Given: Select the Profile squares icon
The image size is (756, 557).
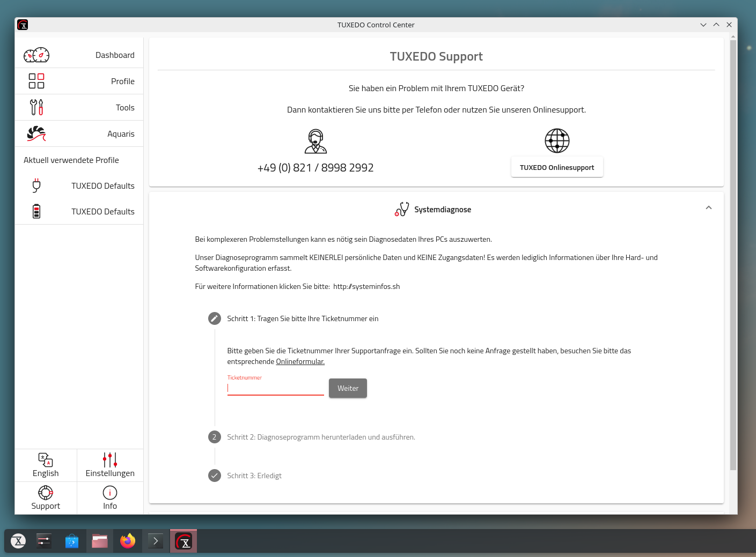Looking at the screenshot, I should [36, 81].
